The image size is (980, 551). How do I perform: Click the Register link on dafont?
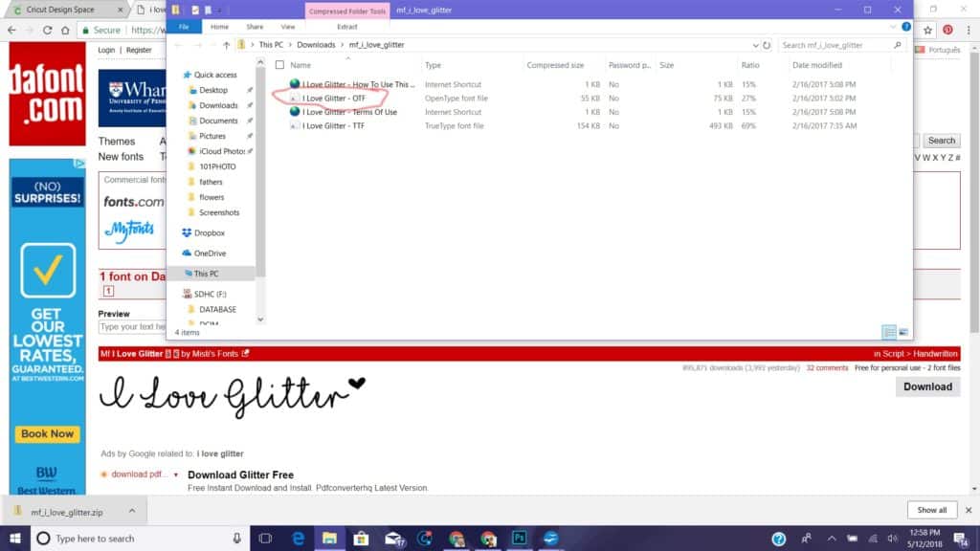139,50
